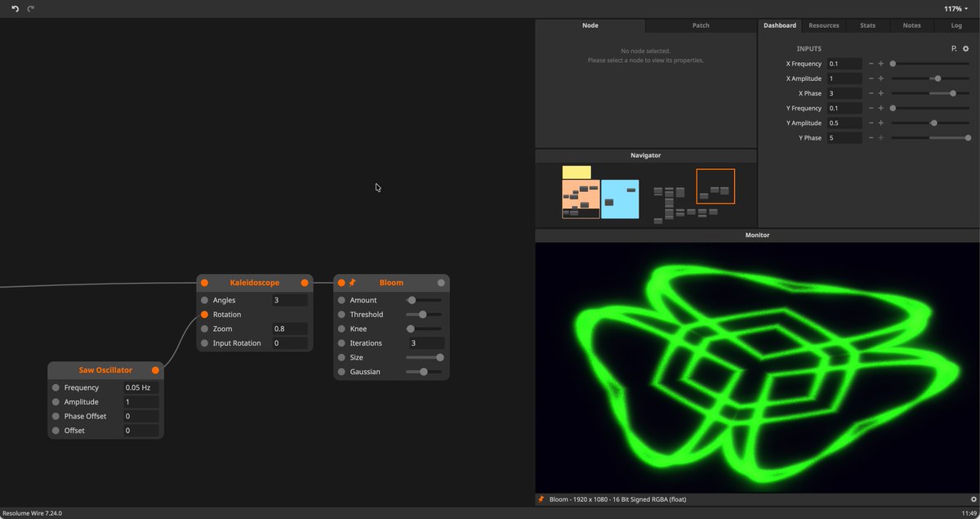
Task: Toggle the Rotation input dot on Kaleidoscope
Action: pos(203,314)
